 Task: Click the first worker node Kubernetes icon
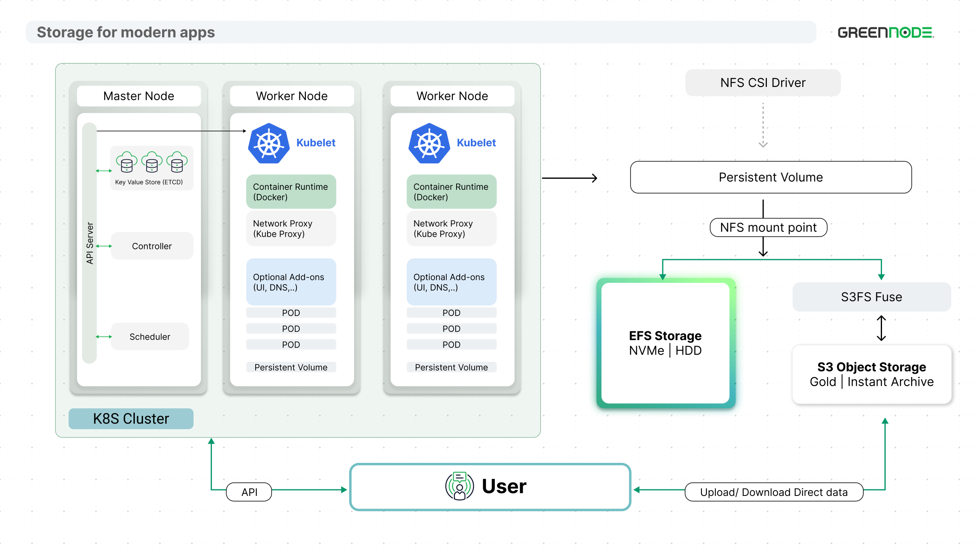click(x=269, y=143)
